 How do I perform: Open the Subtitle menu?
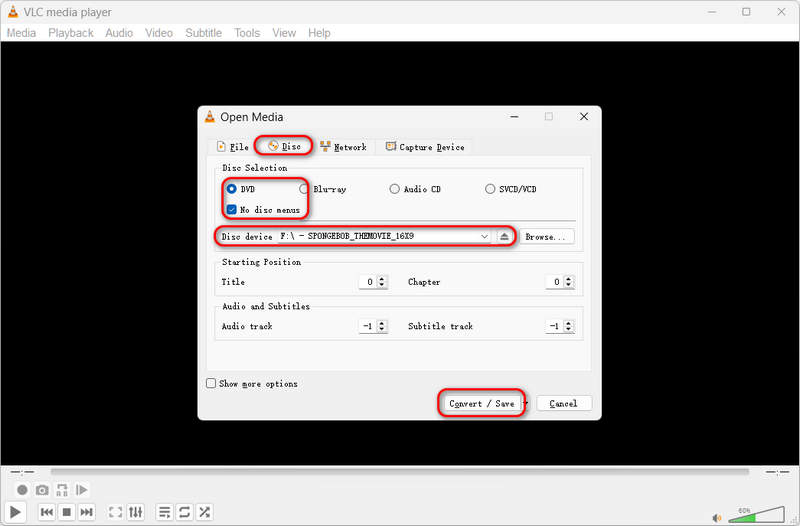coord(204,33)
